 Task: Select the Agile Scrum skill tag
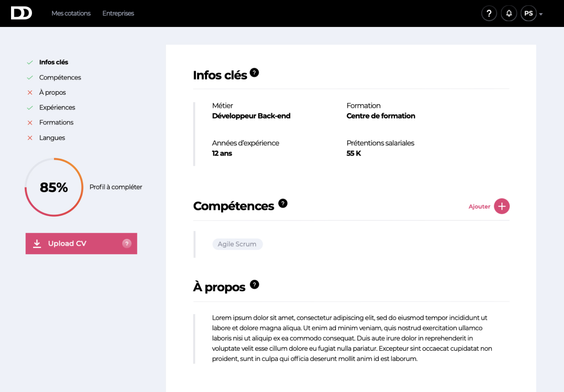237,244
